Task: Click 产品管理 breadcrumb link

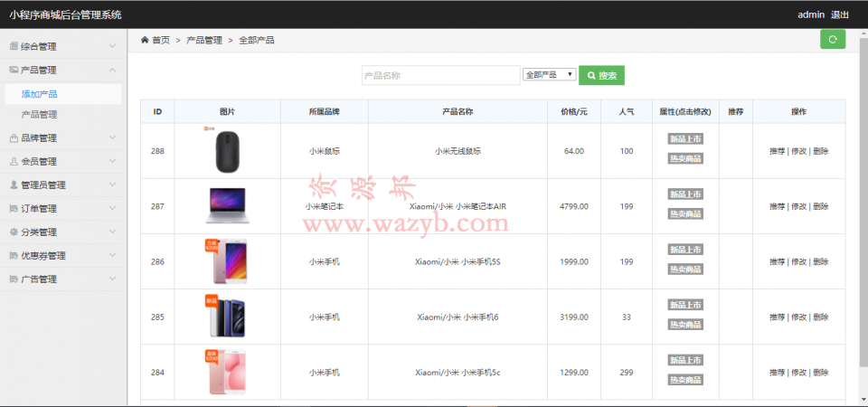Action: (204, 40)
